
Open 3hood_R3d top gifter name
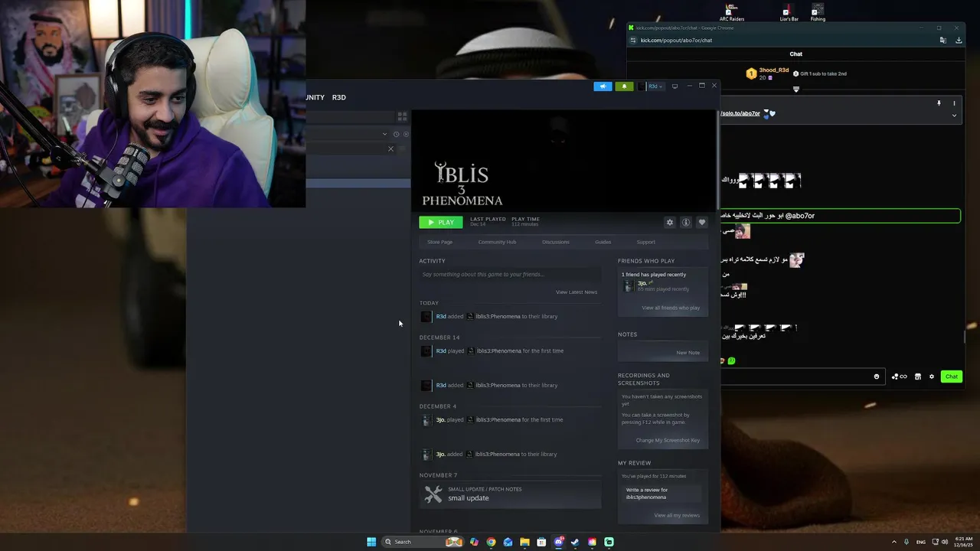tap(773, 70)
